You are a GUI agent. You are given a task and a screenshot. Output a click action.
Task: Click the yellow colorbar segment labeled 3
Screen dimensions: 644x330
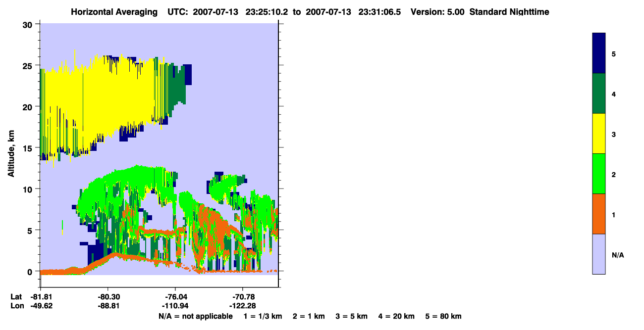point(599,134)
